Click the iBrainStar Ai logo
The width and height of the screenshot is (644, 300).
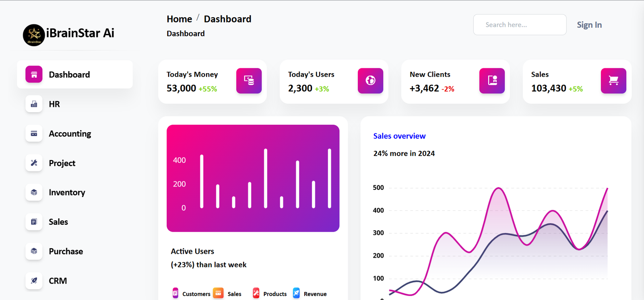coord(34,35)
